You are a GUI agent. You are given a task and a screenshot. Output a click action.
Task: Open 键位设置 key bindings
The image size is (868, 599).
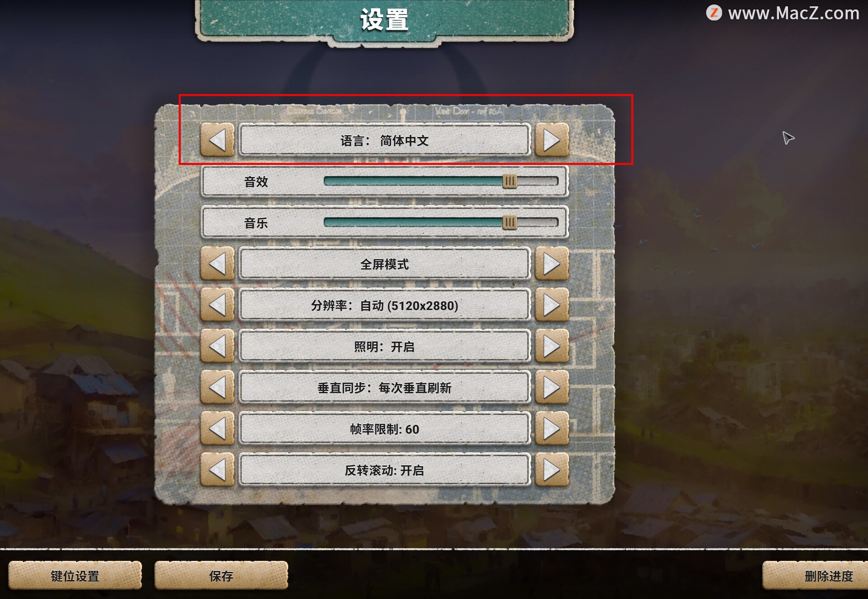click(x=75, y=575)
